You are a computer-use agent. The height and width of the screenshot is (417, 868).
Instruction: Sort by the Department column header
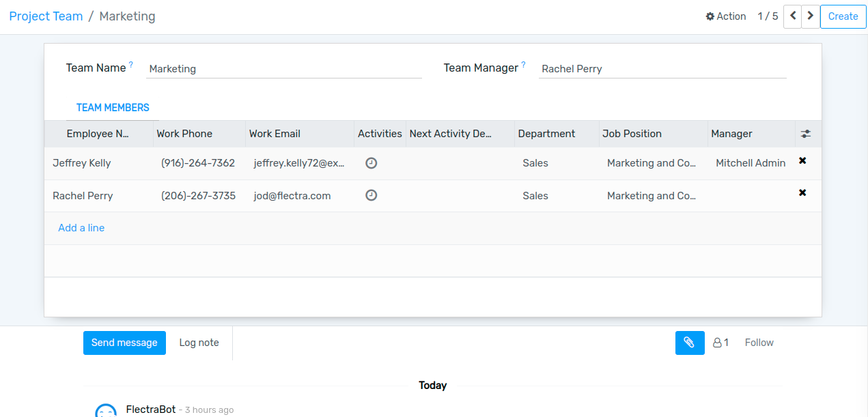tap(546, 134)
